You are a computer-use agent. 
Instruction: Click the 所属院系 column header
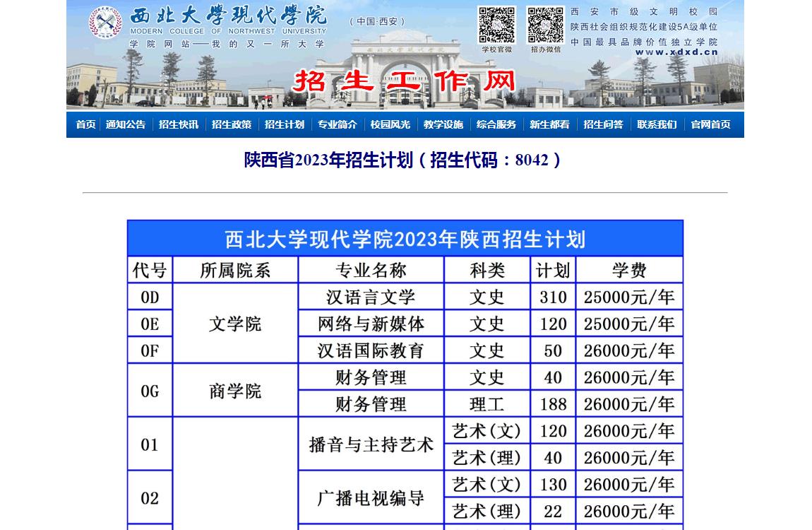(235, 270)
